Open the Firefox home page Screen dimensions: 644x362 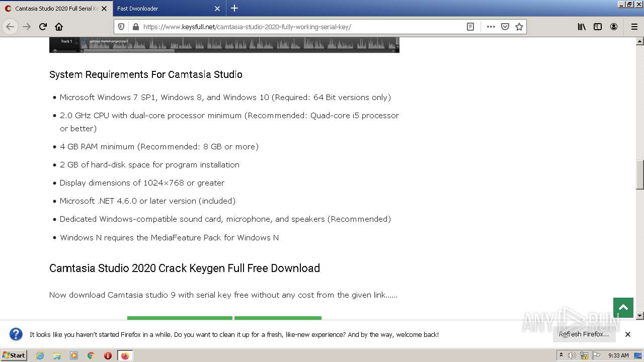pyautogui.click(x=59, y=27)
